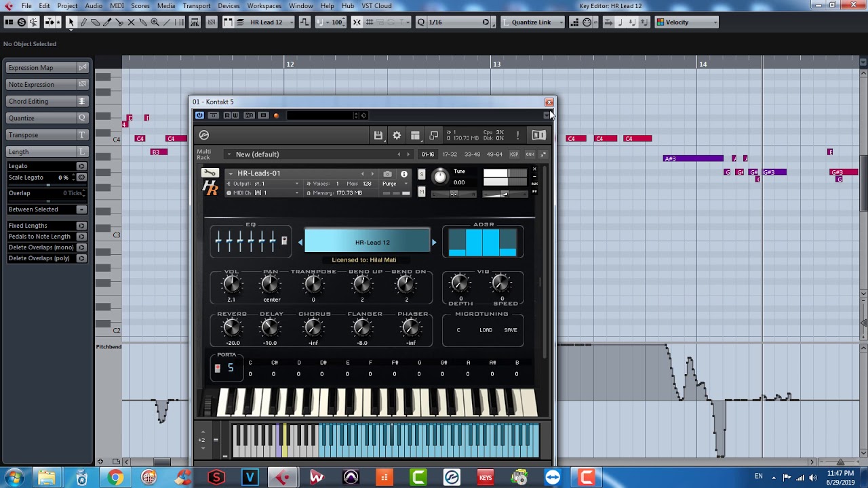Select the Glue tool

[x=143, y=22]
